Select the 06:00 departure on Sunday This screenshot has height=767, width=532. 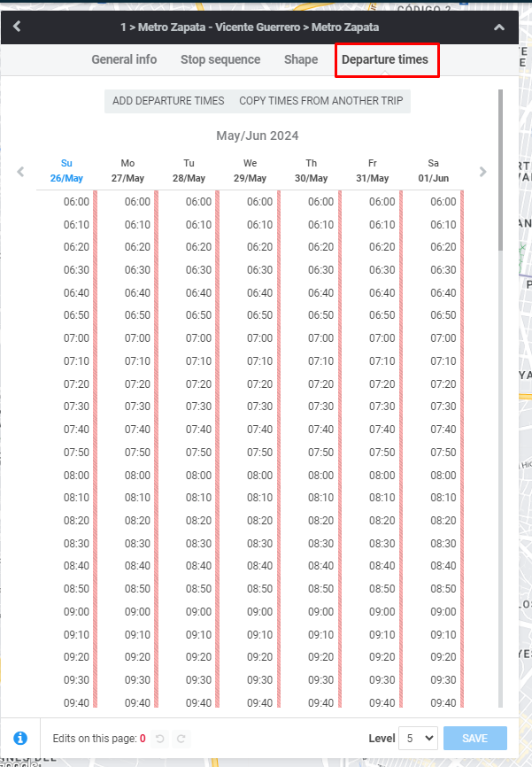point(76,202)
